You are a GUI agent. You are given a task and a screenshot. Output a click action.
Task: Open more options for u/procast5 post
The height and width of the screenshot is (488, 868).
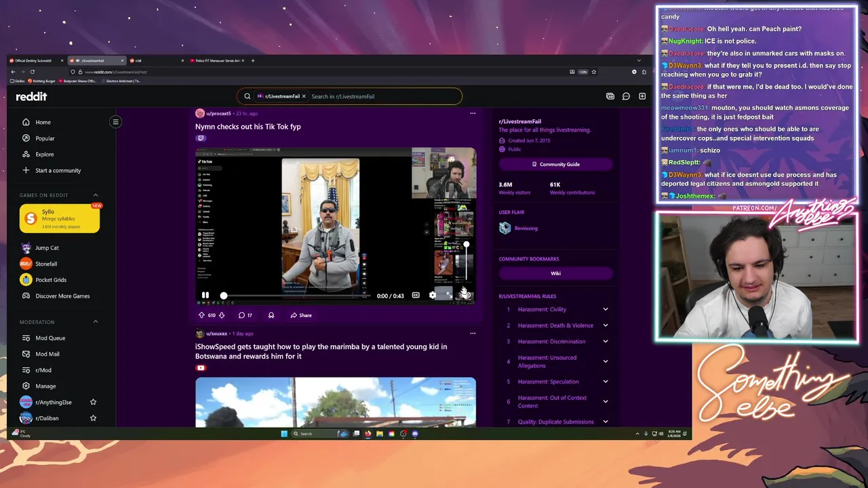point(473,113)
